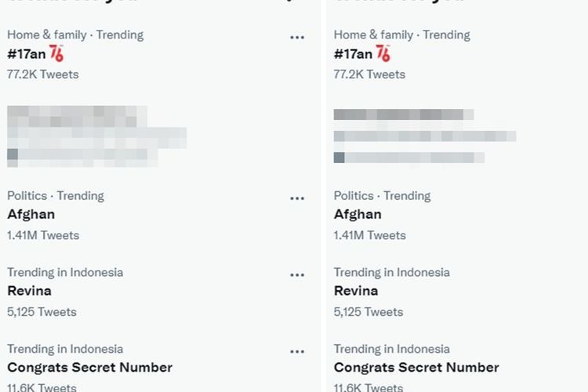This screenshot has height=392, width=588.
Task: Open the three-dot menu beside Afghan
Action: (297, 198)
